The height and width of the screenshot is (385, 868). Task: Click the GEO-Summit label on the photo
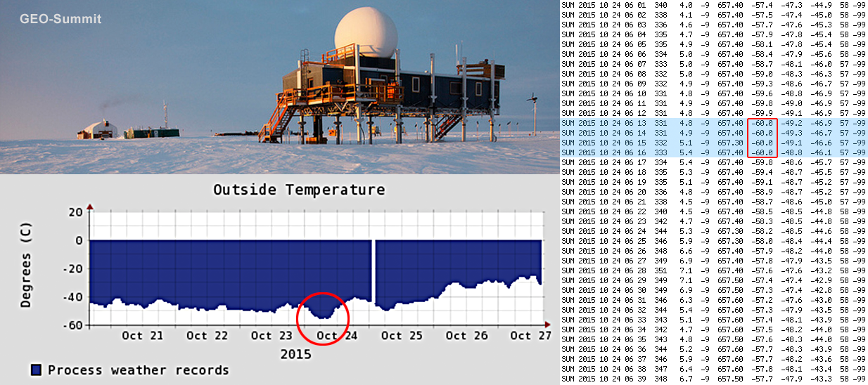coord(60,19)
